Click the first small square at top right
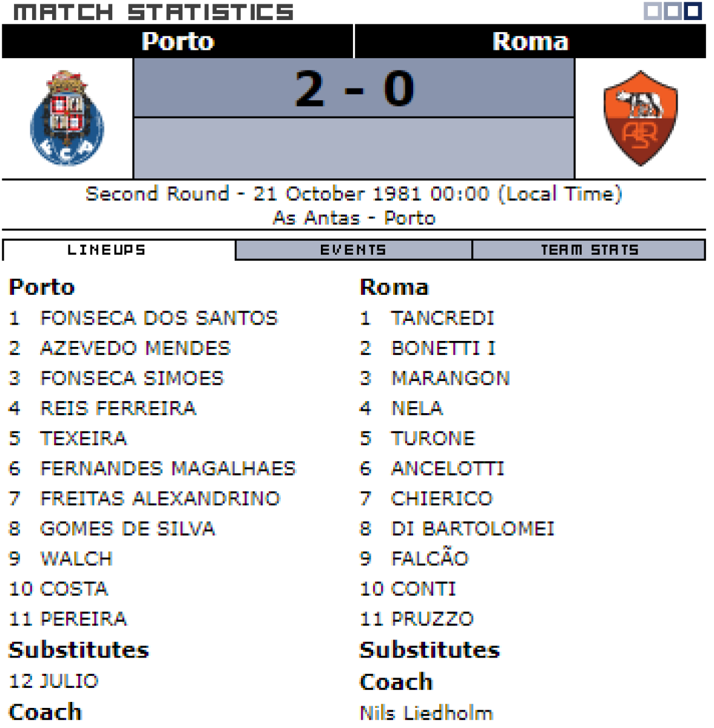The height and width of the screenshot is (728, 714). [653, 11]
